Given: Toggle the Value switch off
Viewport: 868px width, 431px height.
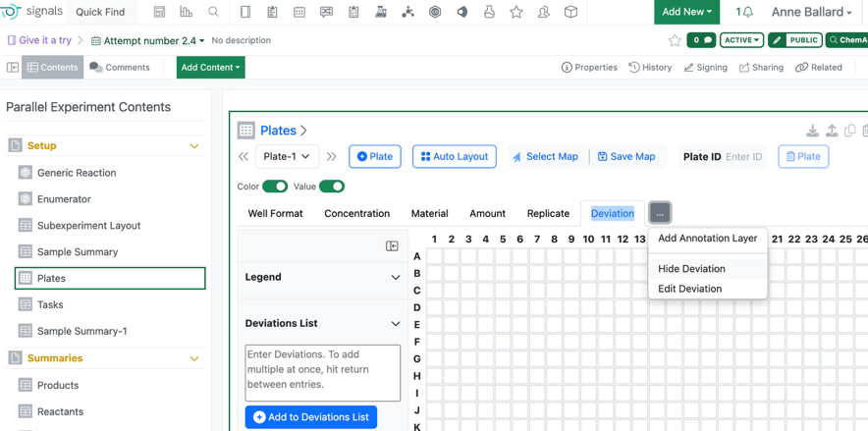Looking at the screenshot, I should pyautogui.click(x=332, y=187).
